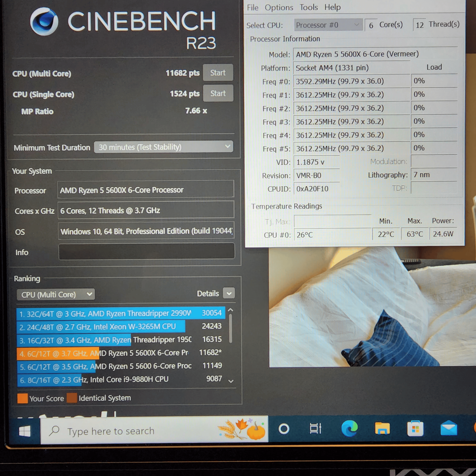Click the Max. temperature 63°C value
The image size is (476, 476).
[x=415, y=234]
